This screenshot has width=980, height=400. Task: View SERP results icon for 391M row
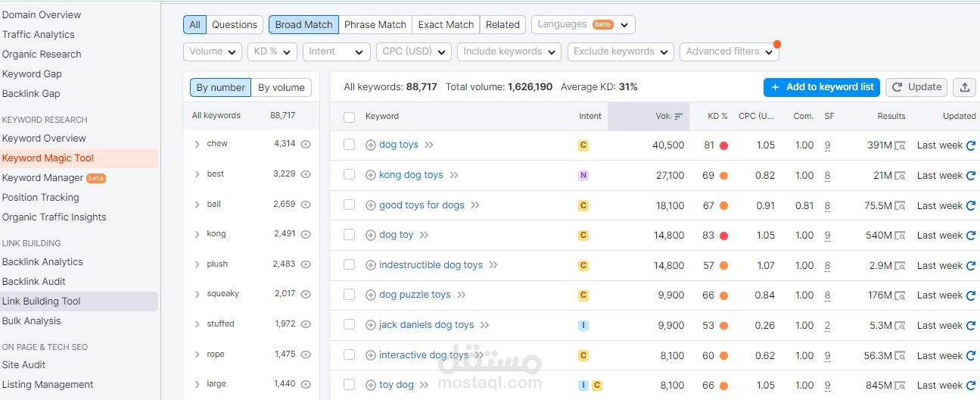(900, 145)
